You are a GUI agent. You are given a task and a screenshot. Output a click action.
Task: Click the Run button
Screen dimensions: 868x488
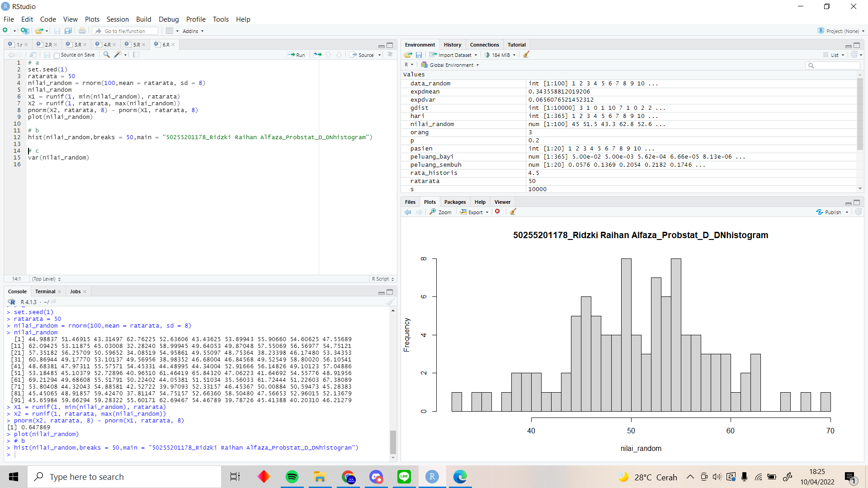coord(296,55)
